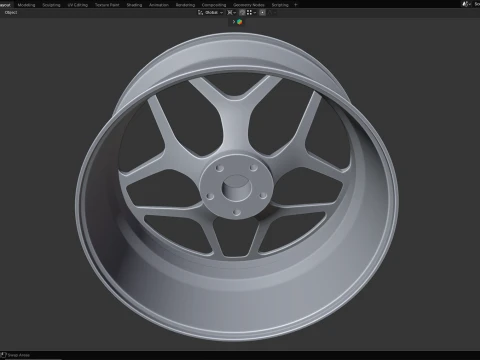Switch to the Sculpting workspace tab

click(x=51, y=5)
